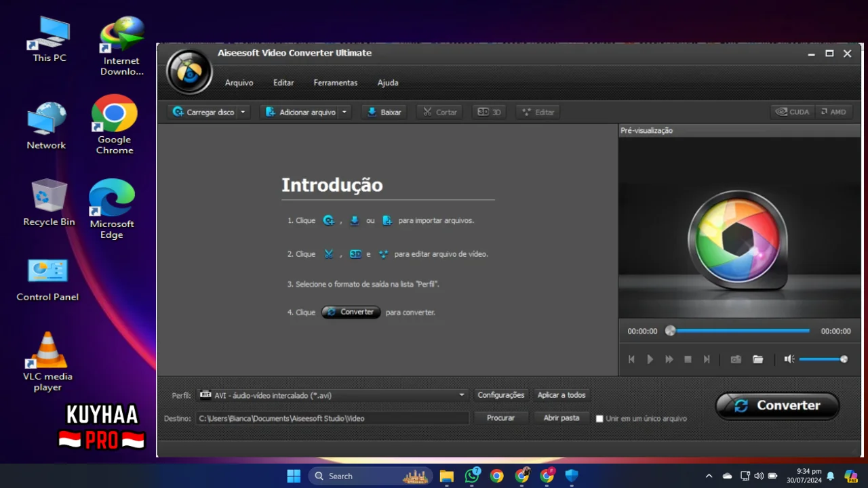The height and width of the screenshot is (488, 868).
Task: Click the Adicionar arquivo button
Action: tap(299, 112)
